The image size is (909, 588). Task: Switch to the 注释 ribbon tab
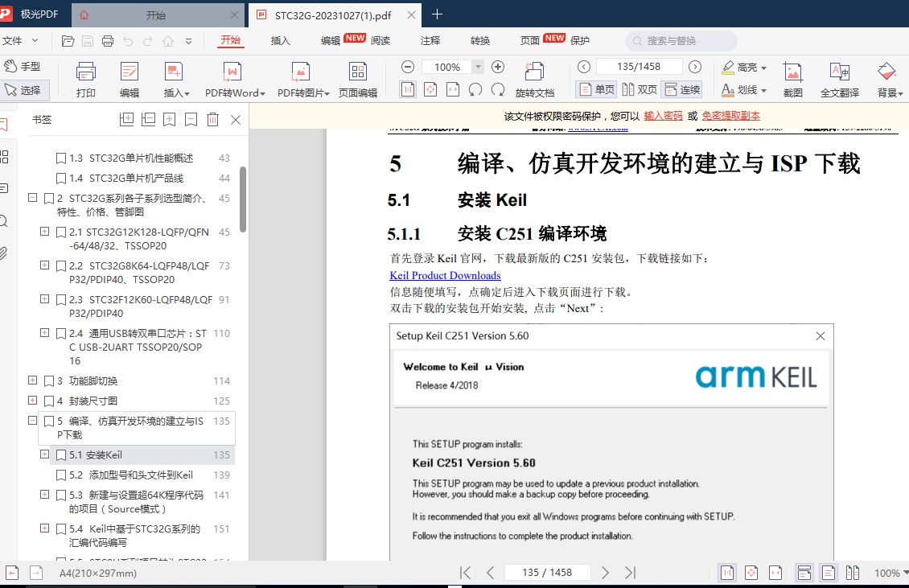point(430,40)
